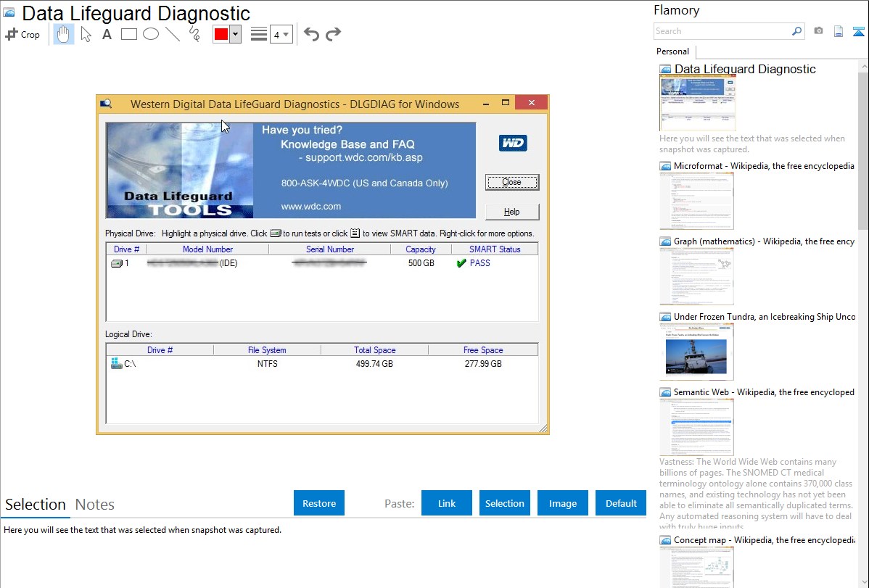Select the Crop tool

click(22, 34)
